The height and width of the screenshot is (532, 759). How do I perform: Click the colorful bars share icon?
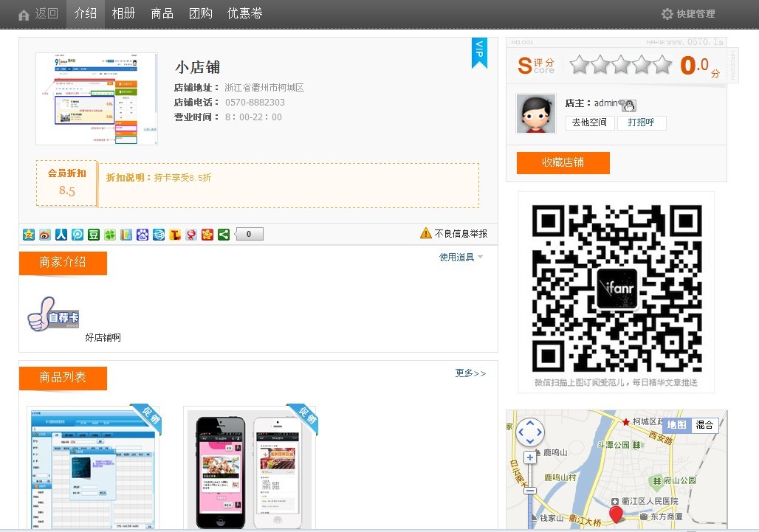126,235
